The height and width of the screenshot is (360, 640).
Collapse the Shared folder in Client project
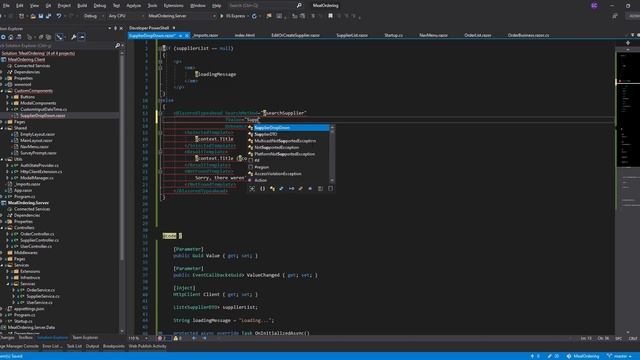coord(2,128)
